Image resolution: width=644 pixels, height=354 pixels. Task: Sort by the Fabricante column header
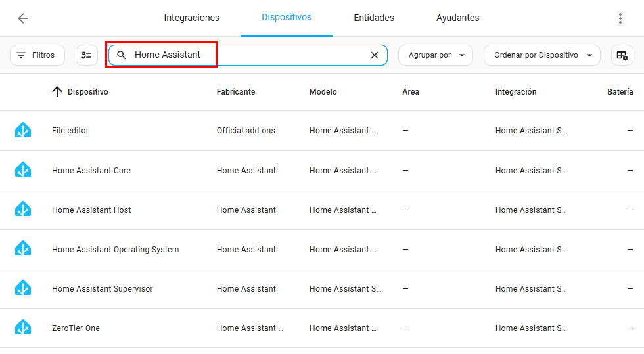pyautogui.click(x=236, y=92)
